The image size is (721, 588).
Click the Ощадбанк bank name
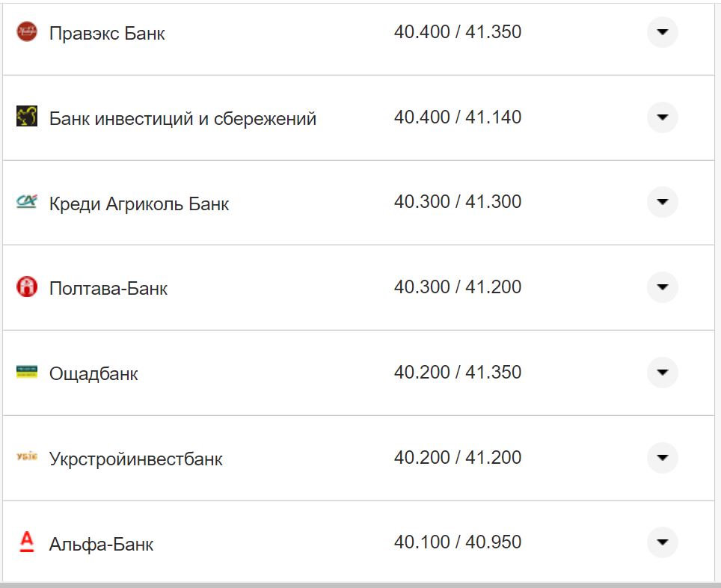93,373
